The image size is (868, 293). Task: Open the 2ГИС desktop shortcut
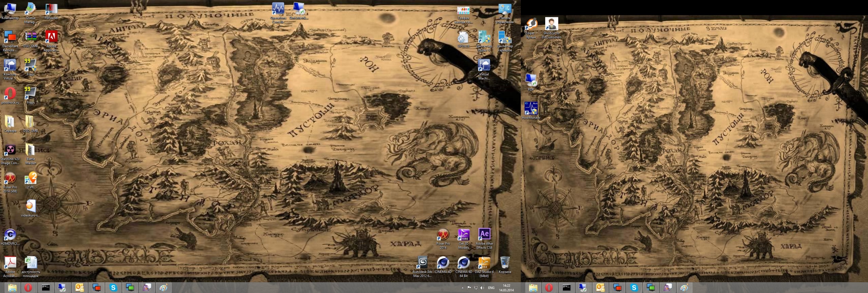[31, 180]
